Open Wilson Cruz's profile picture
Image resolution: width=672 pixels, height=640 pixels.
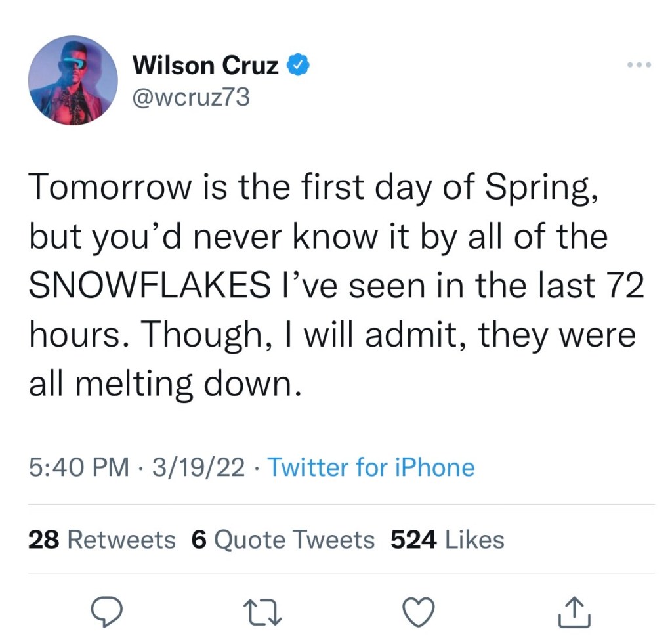(73, 80)
